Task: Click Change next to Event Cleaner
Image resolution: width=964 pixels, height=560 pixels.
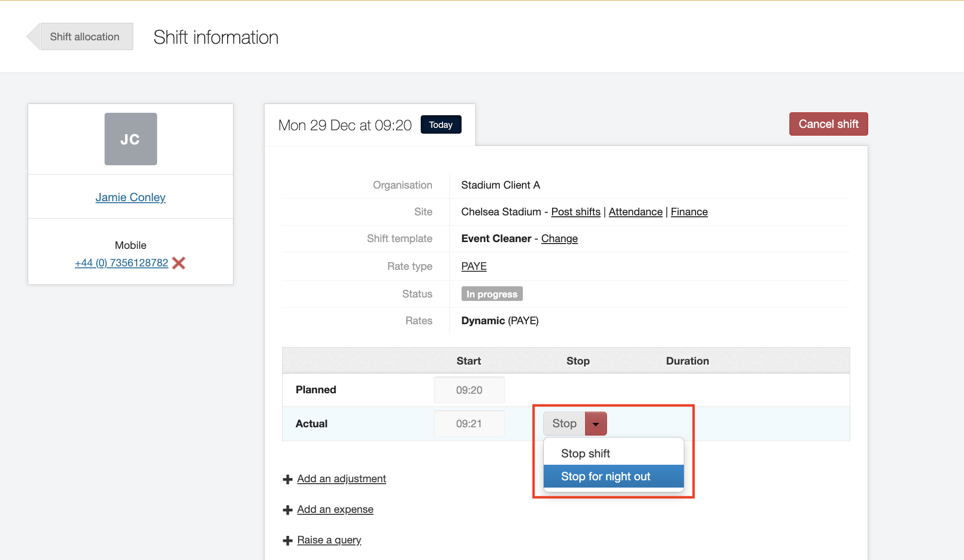Action: coord(559,239)
